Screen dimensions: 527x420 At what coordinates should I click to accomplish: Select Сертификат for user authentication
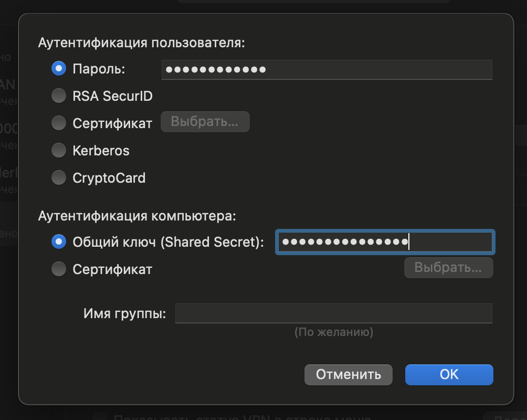(59, 123)
